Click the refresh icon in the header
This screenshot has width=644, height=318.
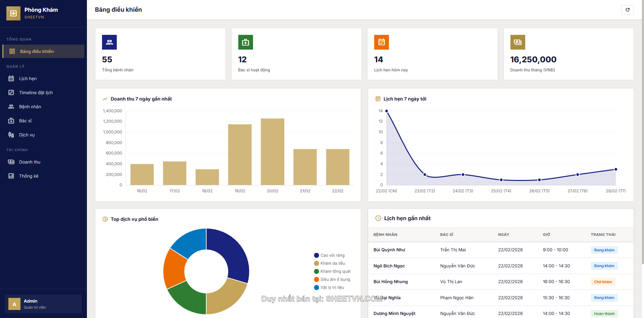pos(627,10)
